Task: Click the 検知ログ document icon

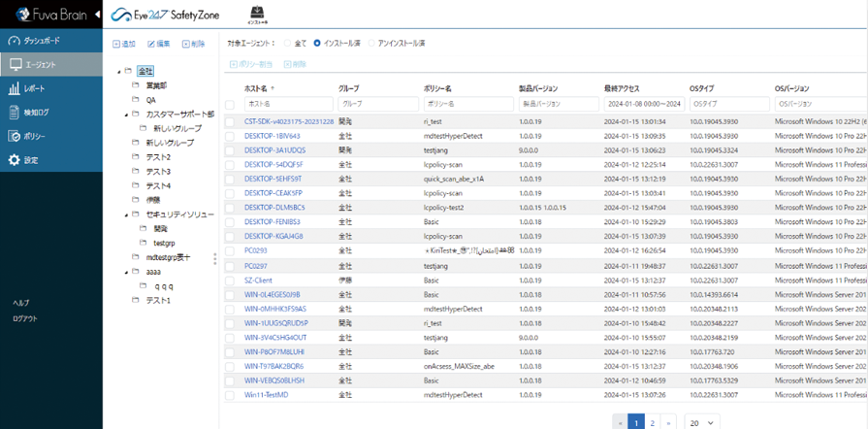Action: [15, 113]
